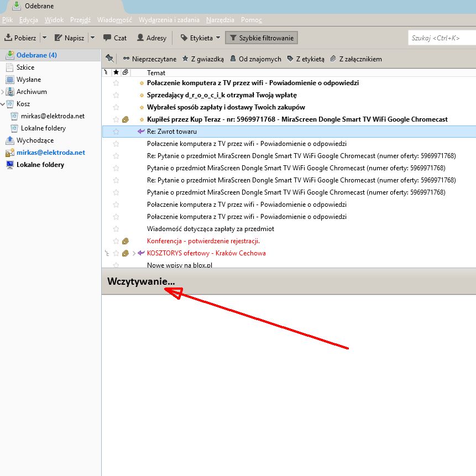Image resolution: width=476 pixels, height=476 pixels.
Task: Click thread icon on KOSZTORYS ofertowy row
Action: pos(107,253)
